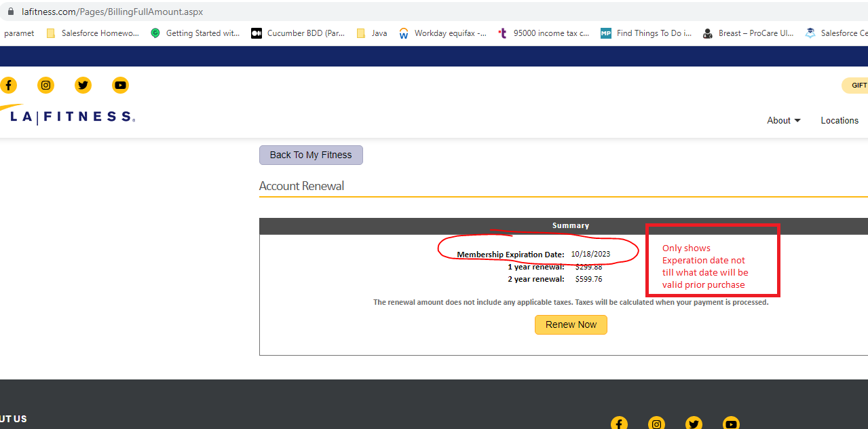Open the Breast ProCare bookmark

point(748,33)
